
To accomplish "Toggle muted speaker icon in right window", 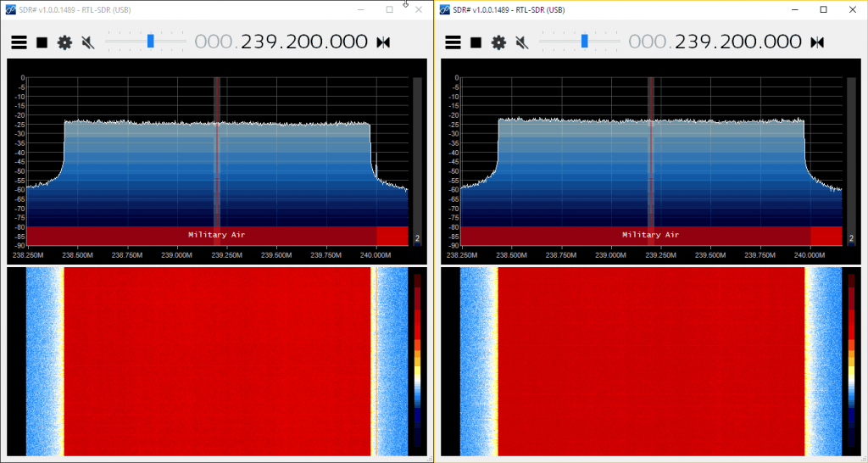I will coord(521,42).
